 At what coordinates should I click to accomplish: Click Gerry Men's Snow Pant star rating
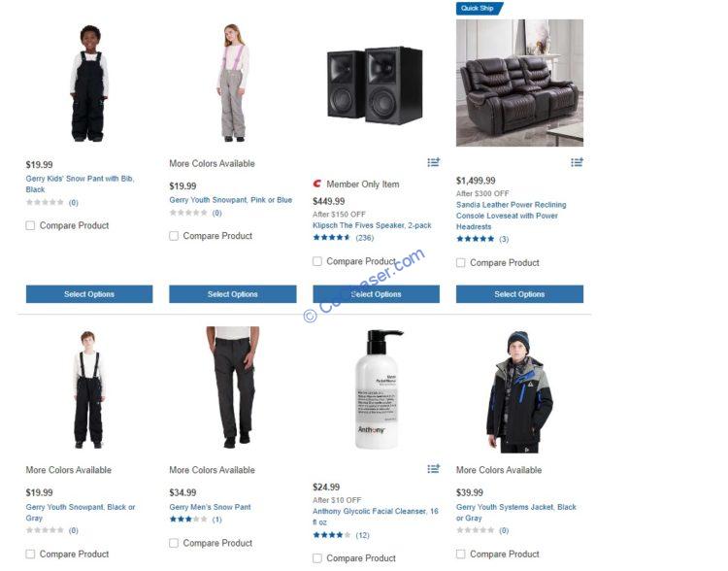tap(188, 520)
